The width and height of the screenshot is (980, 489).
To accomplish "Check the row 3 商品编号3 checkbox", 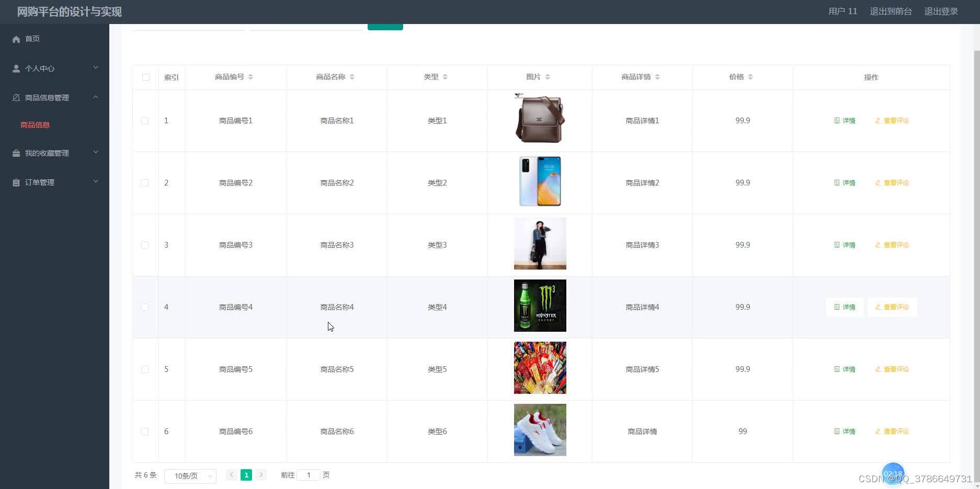I will [x=145, y=245].
